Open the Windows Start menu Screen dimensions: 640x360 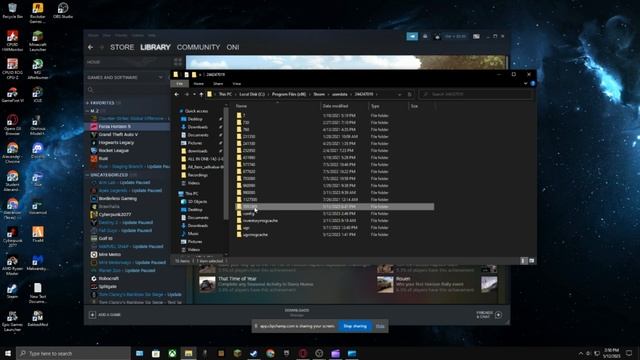click(x=8, y=353)
